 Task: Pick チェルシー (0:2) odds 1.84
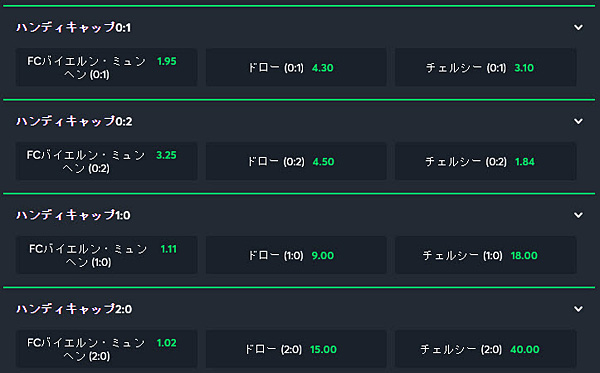(x=486, y=161)
